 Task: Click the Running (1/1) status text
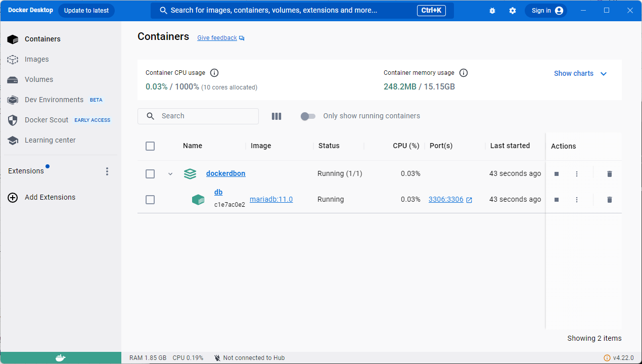coord(340,173)
